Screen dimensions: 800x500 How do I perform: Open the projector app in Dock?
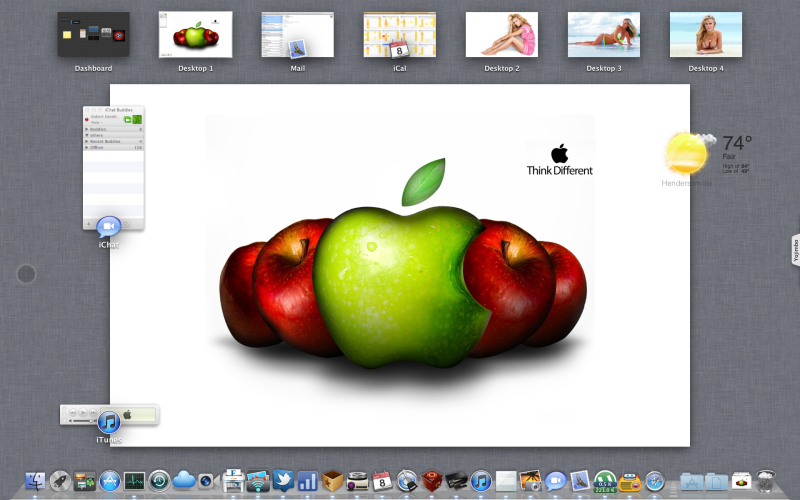click(x=357, y=481)
